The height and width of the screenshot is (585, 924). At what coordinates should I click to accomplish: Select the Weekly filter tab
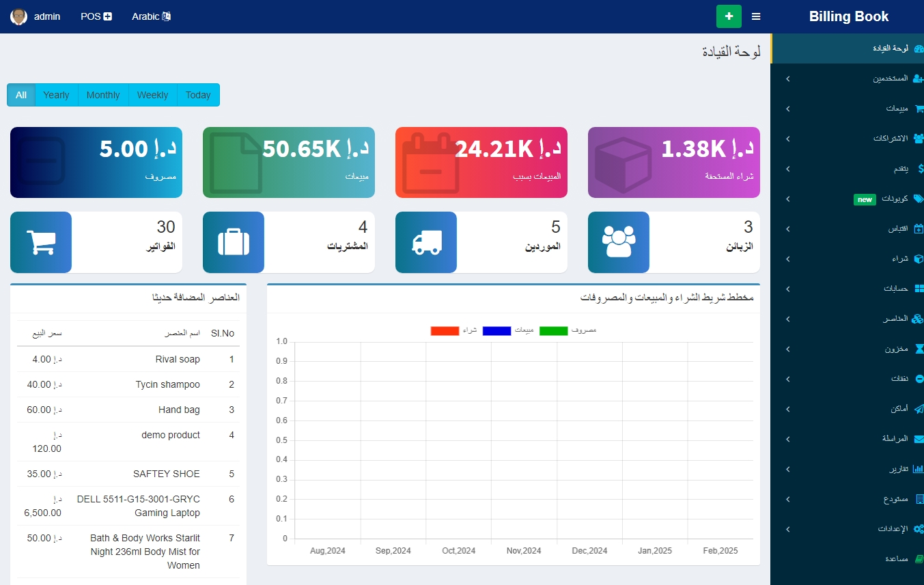pos(152,95)
